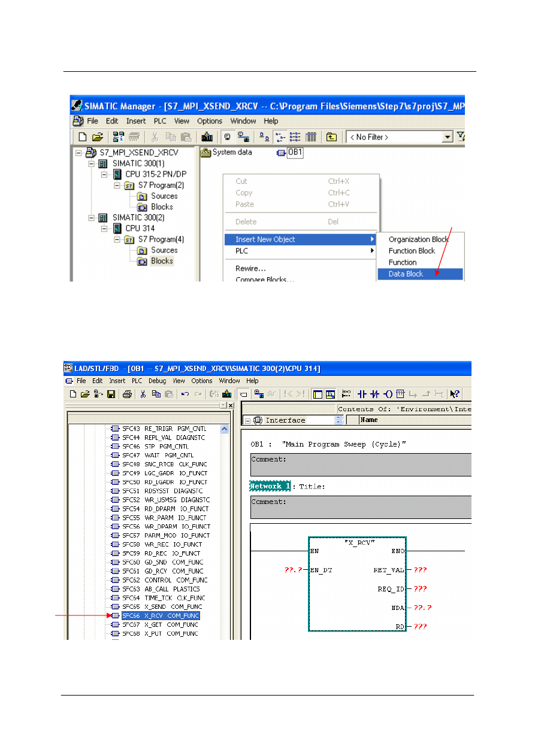Click the Up One Level folder icon
This screenshot has width=535, height=756.
click(x=331, y=137)
